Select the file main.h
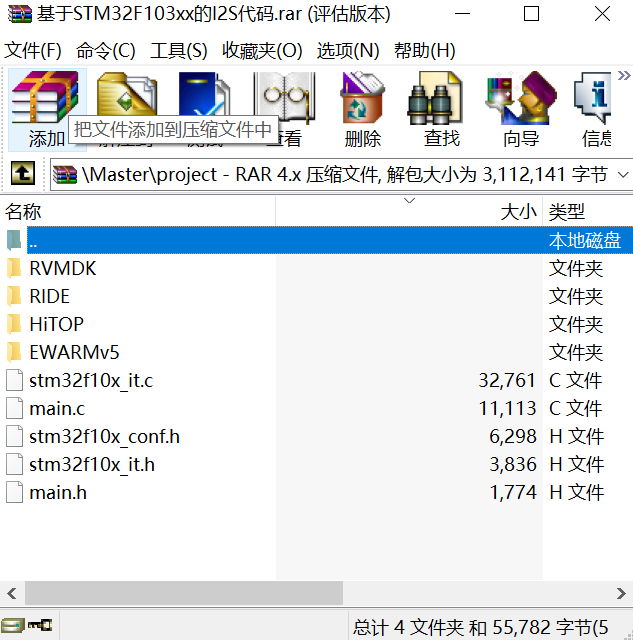Image resolution: width=633 pixels, height=640 pixels. pos(58,493)
